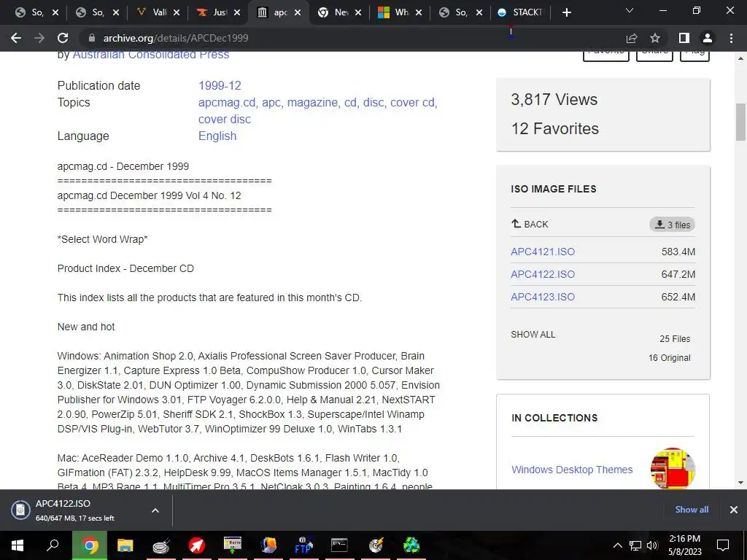Open the red arrow app in the taskbar
Viewport: 747px width, 560px height.
197,545
